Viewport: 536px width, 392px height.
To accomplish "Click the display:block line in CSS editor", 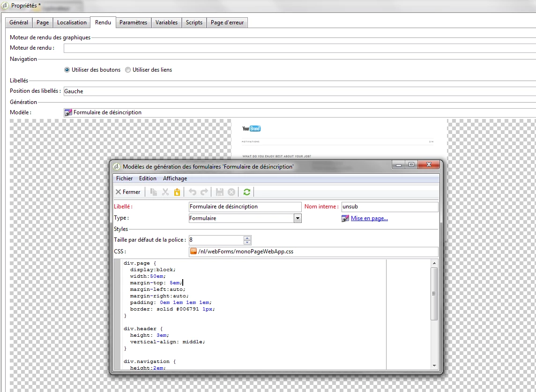I will pyautogui.click(x=153, y=270).
